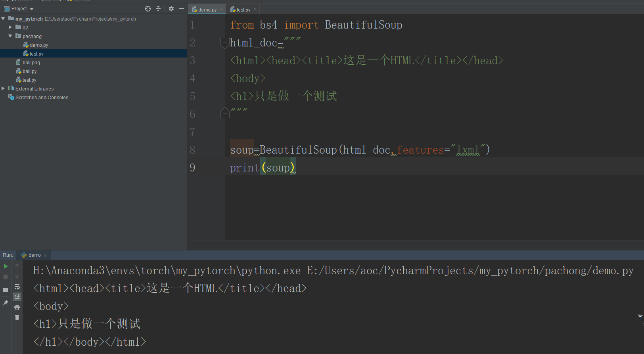
Task: Select test.py inside pachong folder
Action: pyautogui.click(x=36, y=54)
